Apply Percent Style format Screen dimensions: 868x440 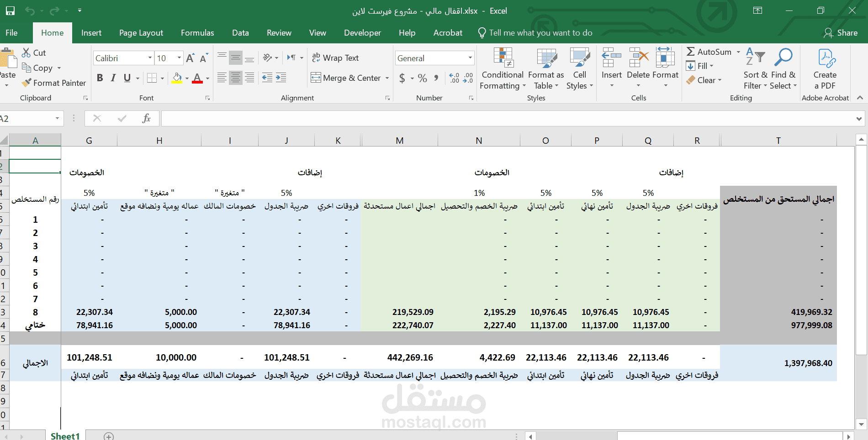point(423,78)
